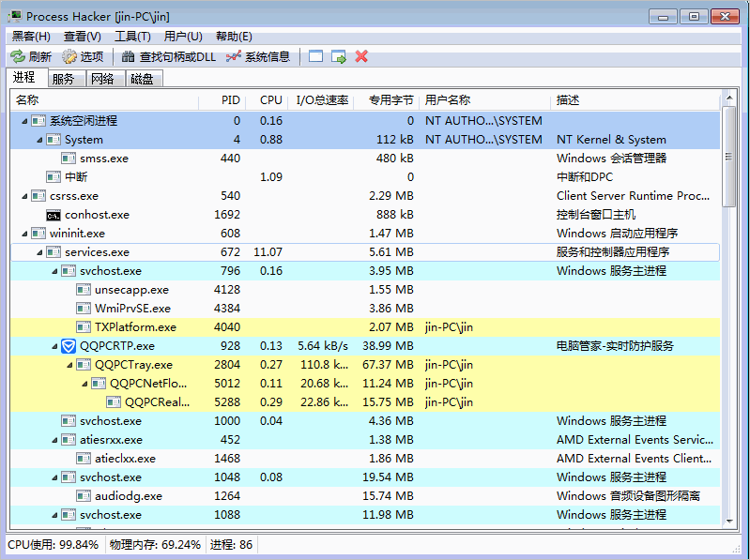The image size is (750, 560).
Task: Click NT Kernel & System description
Action: pyautogui.click(x=611, y=140)
